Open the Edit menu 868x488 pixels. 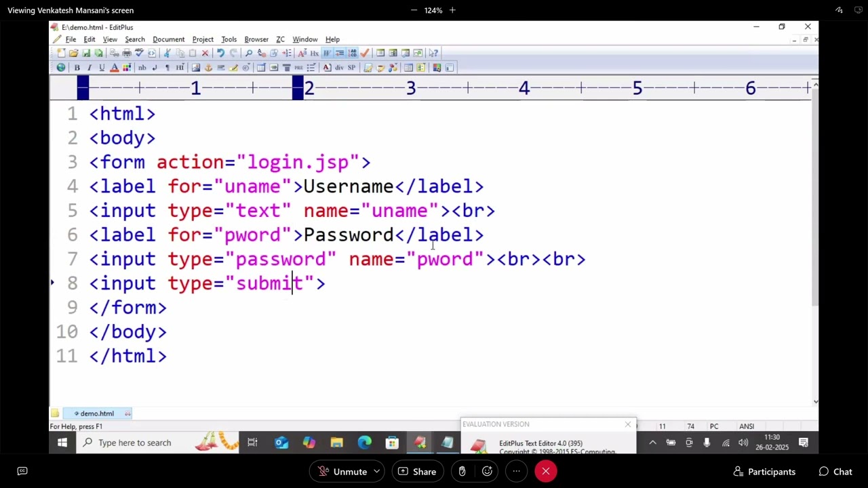(x=90, y=39)
